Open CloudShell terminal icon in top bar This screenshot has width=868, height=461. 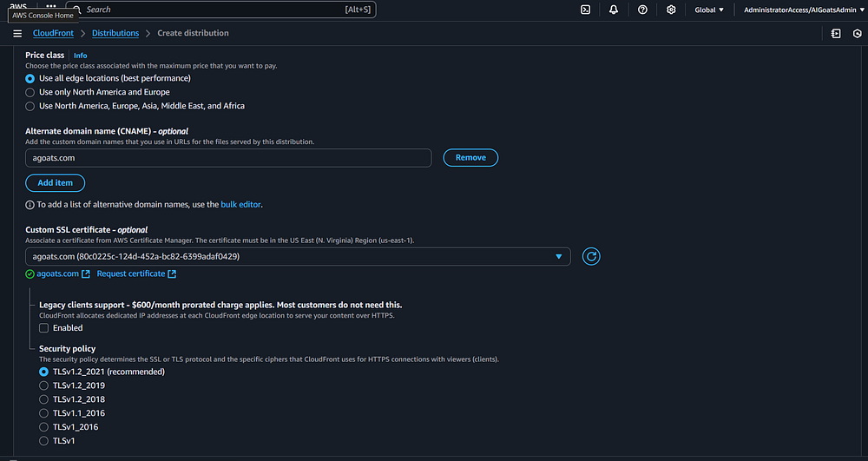pos(586,10)
